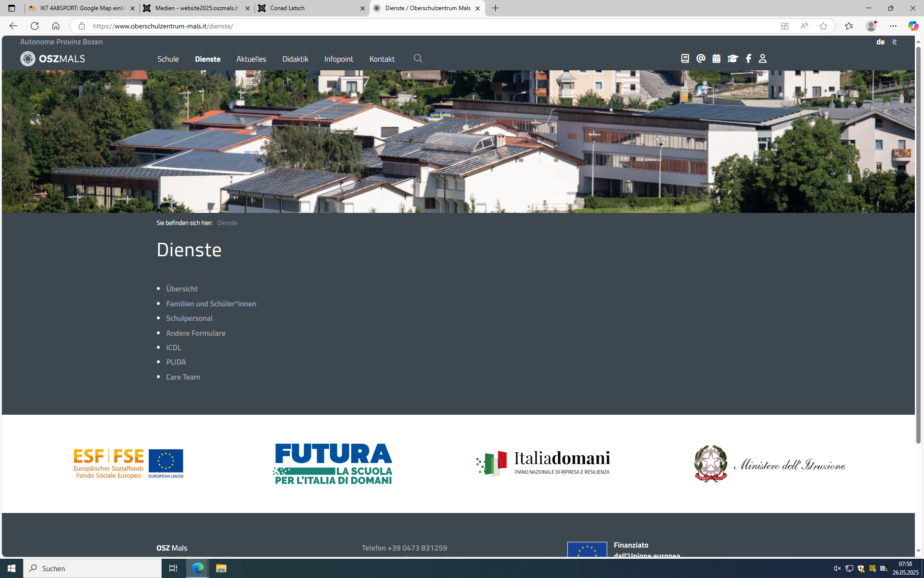Viewport: 924px width, 578px height.
Task: Open the Infopoint navigation menu
Action: (x=339, y=59)
